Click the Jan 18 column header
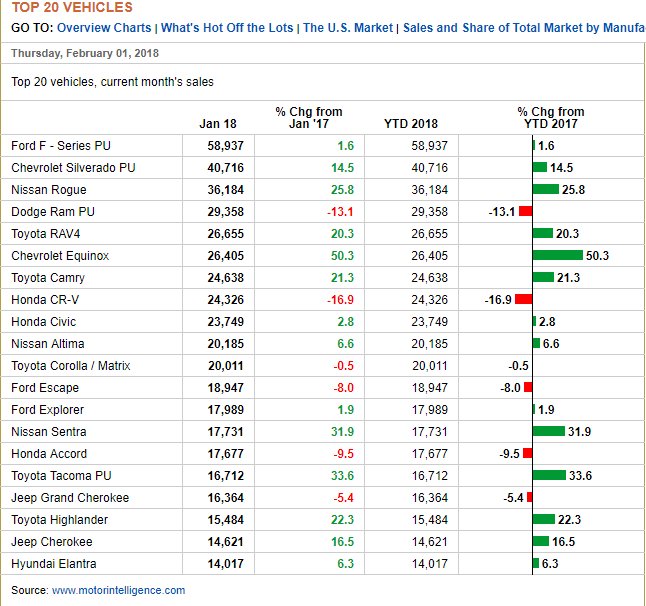The height and width of the screenshot is (606, 646). click(x=218, y=124)
